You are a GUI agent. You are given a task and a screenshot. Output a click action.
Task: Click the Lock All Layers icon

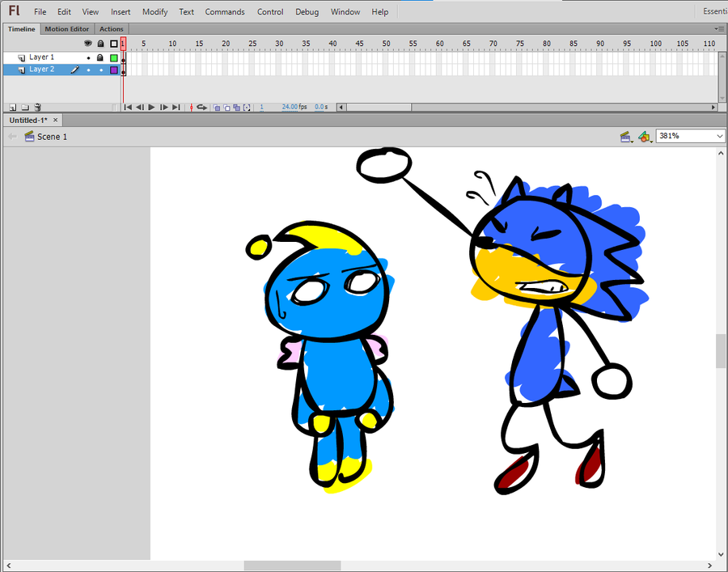tap(101, 43)
